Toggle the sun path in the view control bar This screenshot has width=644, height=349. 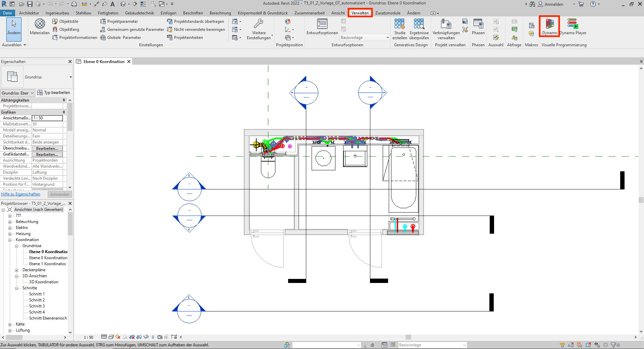[117, 337]
